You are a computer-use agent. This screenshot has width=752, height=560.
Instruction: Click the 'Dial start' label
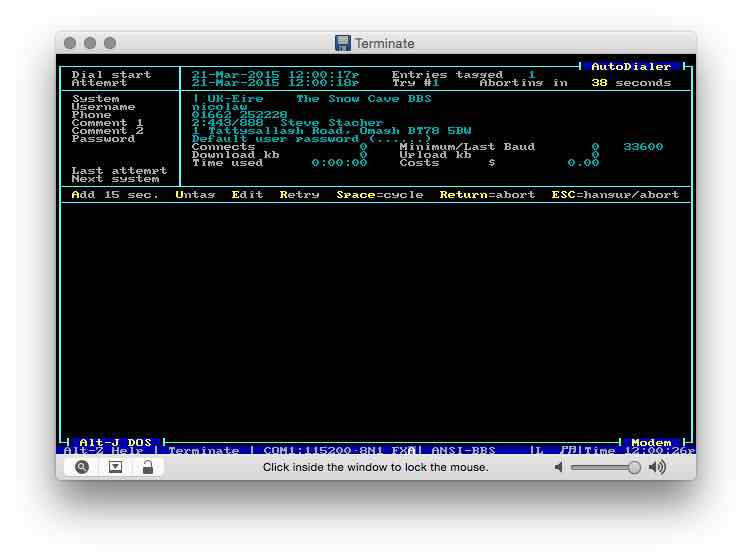click(111, 75)
